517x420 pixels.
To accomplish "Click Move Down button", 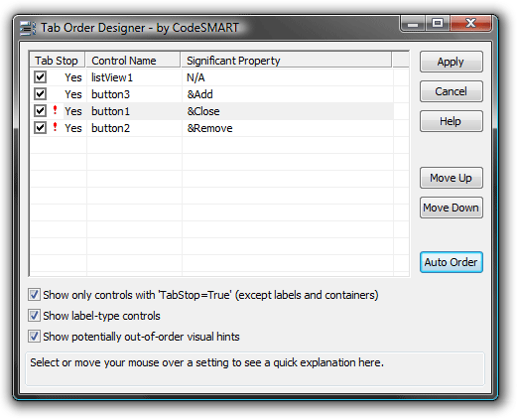I will [452, 208].
